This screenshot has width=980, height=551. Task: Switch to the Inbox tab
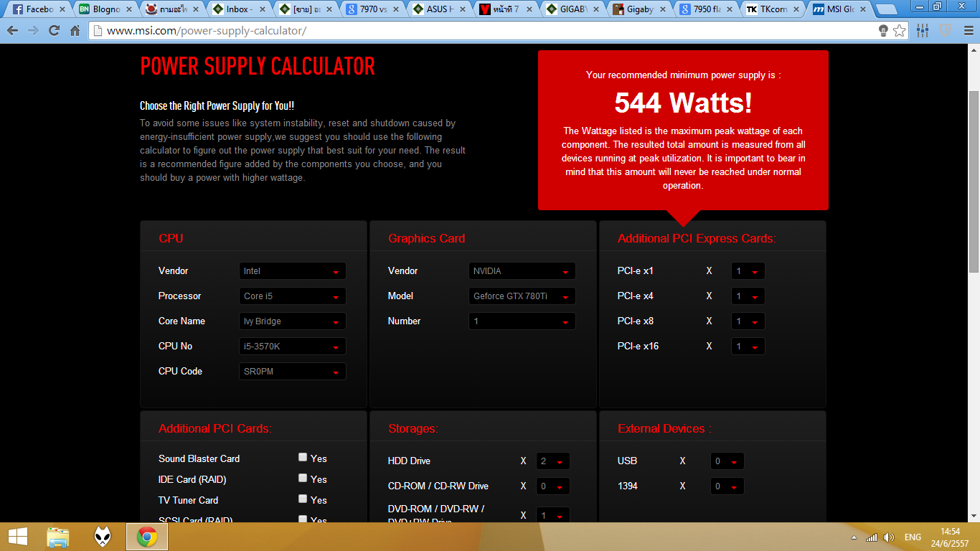tap(239, 9)
